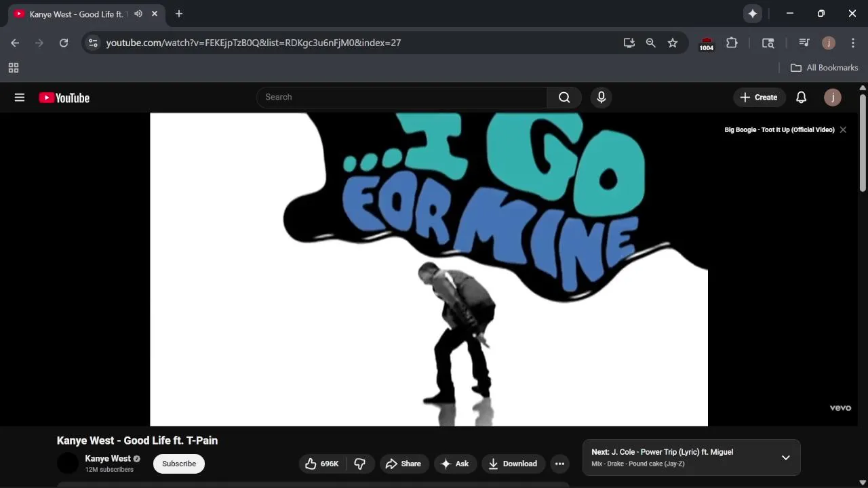868x488 pixels.
Task: Open YouTube notifications bell
Action: pos(801,98)
